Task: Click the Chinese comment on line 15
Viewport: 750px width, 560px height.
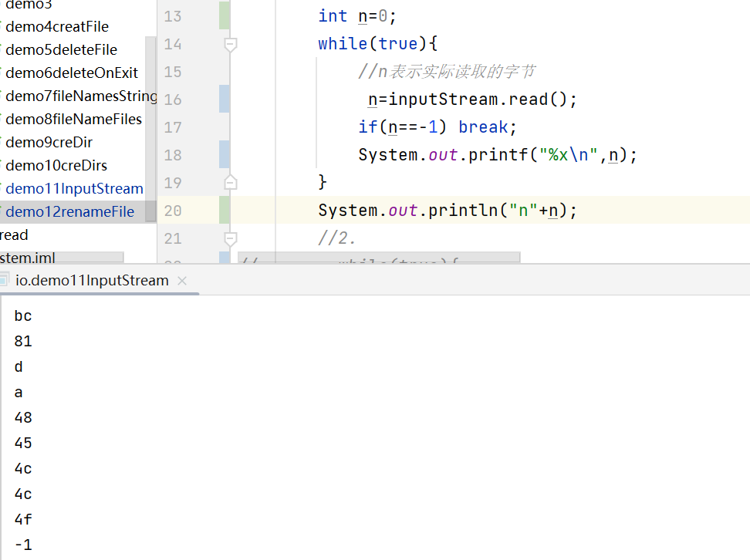Action: click(x=447, y=72)
